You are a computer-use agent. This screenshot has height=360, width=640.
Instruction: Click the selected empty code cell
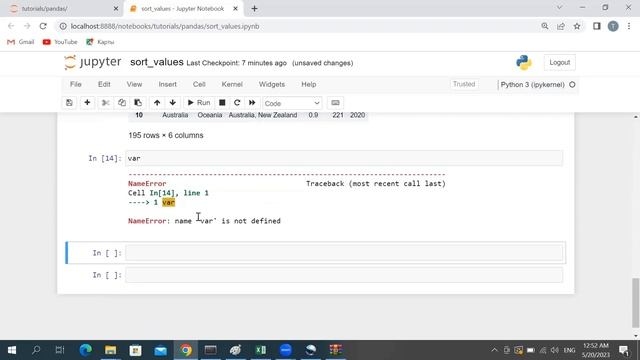point(344,253)
